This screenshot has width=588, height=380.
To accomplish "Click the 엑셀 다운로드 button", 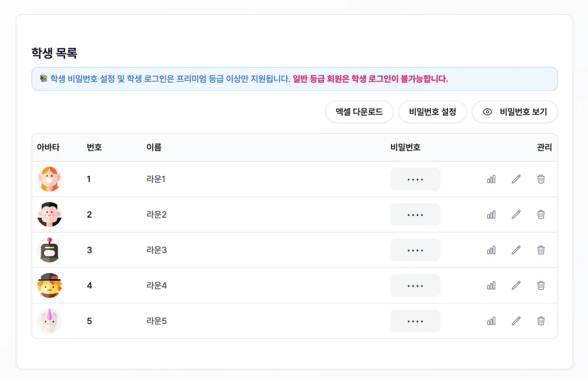I will point(359,112).
